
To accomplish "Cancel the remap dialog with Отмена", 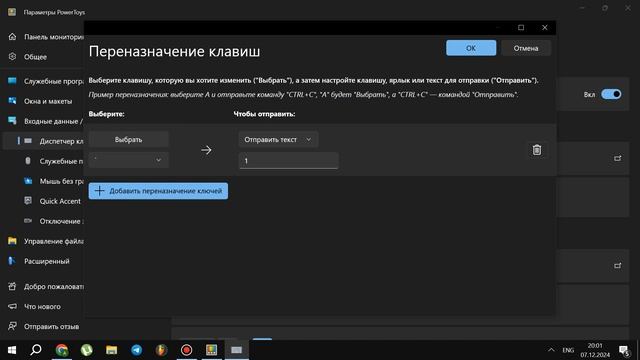I will pyautogui.click(x=526, y=48).
